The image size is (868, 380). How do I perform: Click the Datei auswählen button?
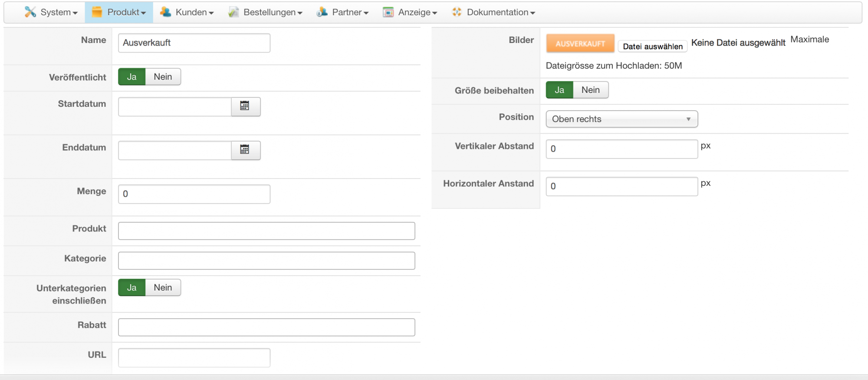(x=653, y=46)
